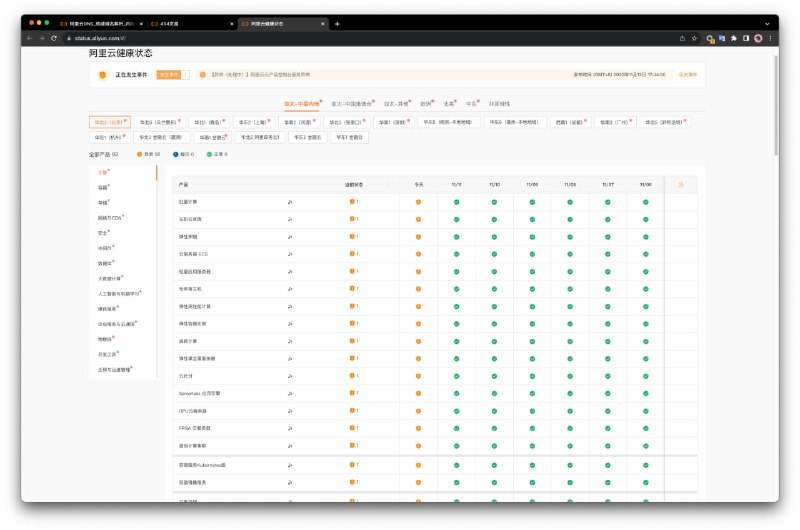Click subscribe icon in GPU云服务器 row
800x530 pixels.
click(290, 411)
